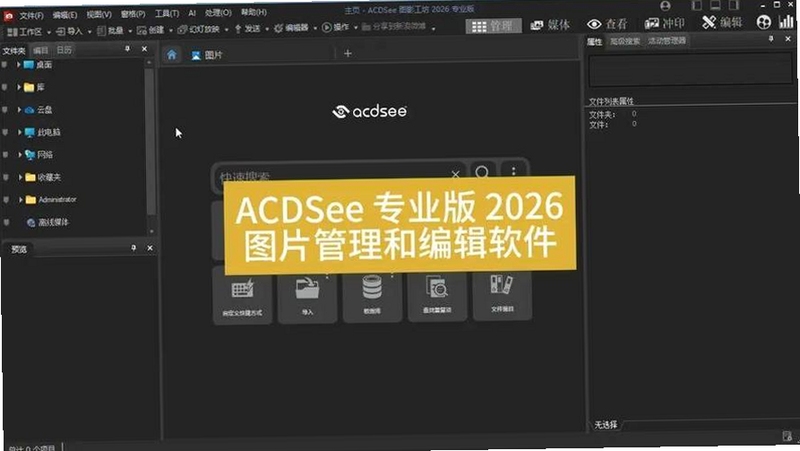This screenshot has height=451, width=800.
Task: Switch to 媒体 Media mode
Action: point(550,25)
